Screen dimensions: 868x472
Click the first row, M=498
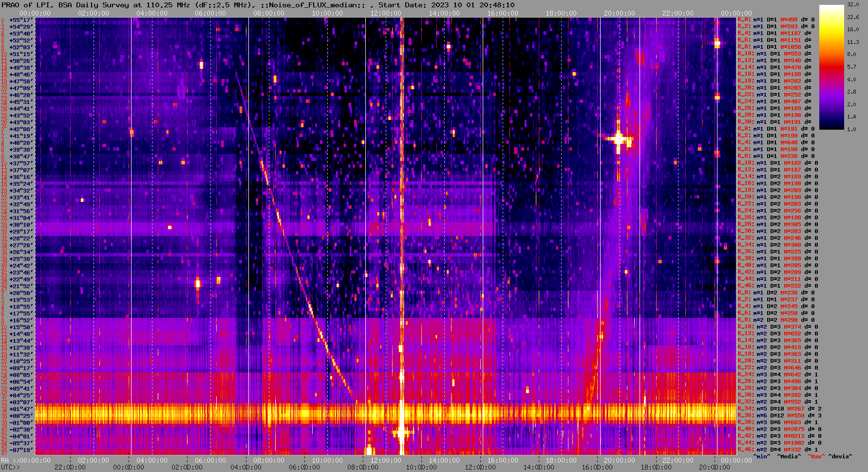(776, 20)
